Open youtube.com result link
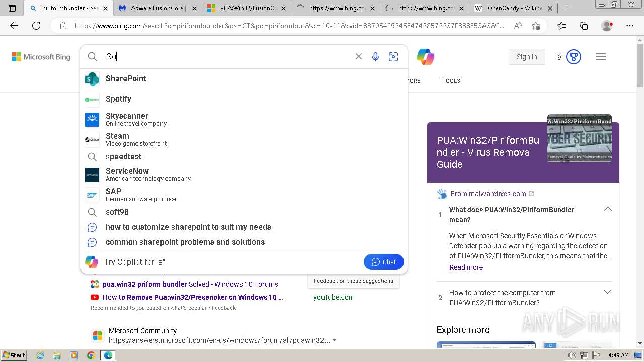Image resolution: width=644 pixels, height=362 pixels. 334,297
